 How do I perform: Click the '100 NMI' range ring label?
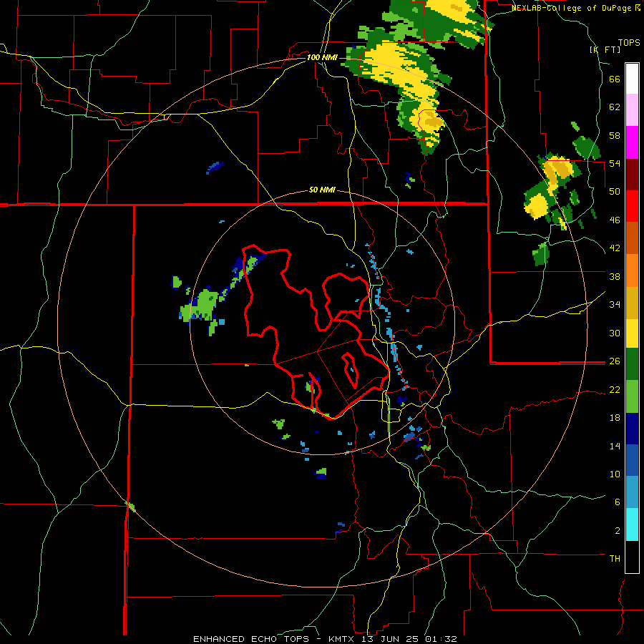322,57
